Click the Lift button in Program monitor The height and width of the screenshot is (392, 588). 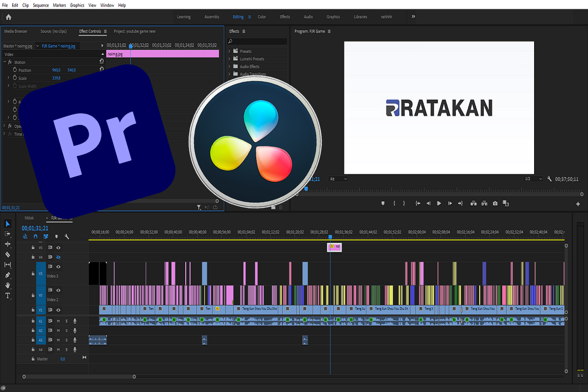pos(473,203)
